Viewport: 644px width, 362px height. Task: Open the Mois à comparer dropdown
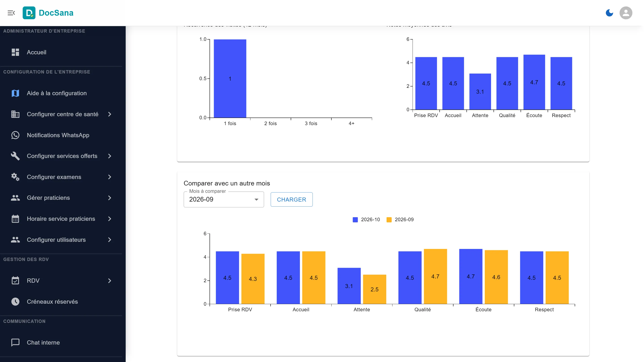point(224,199)
